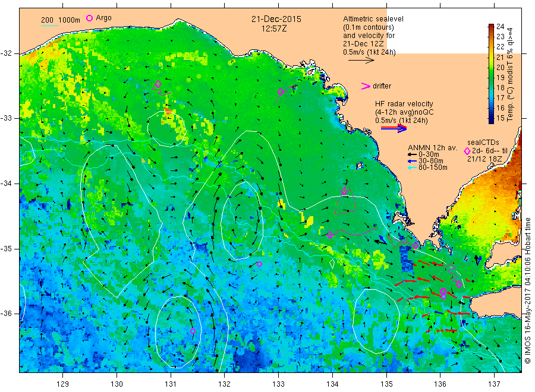Click the longitude axis label '135'
535x392 pixels.
(x=386, y=384)
